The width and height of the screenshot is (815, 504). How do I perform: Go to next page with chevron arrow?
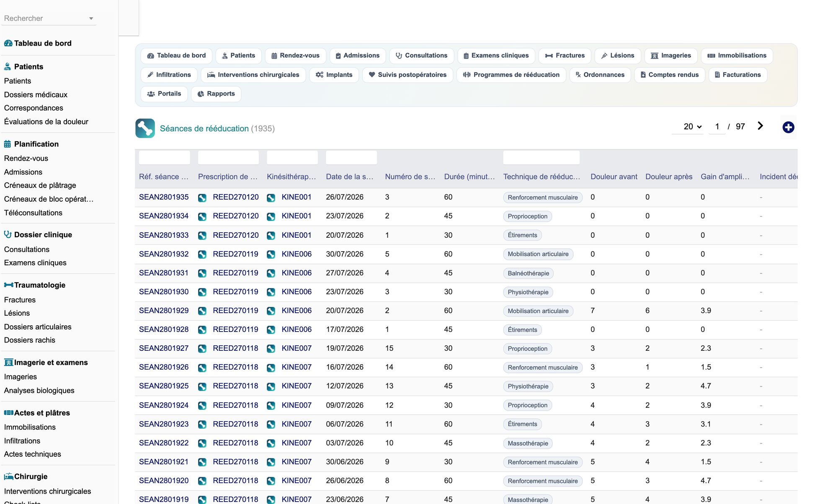(760, 126)
